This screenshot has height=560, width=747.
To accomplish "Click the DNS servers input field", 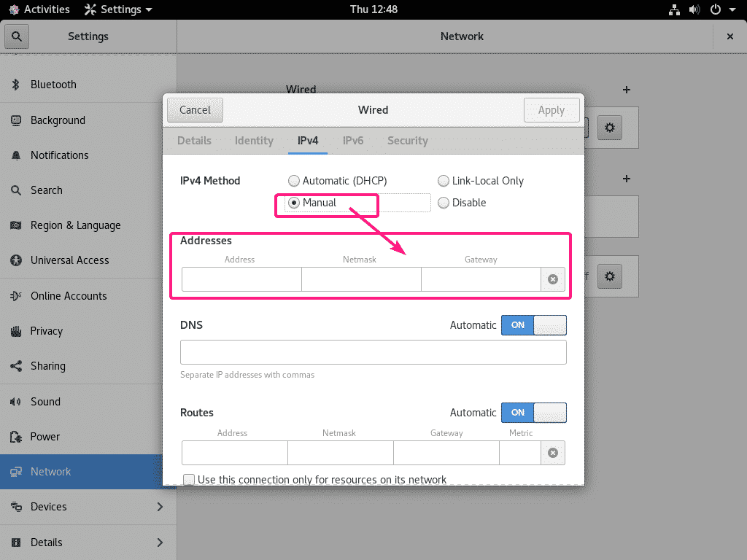I will point(373,352).
